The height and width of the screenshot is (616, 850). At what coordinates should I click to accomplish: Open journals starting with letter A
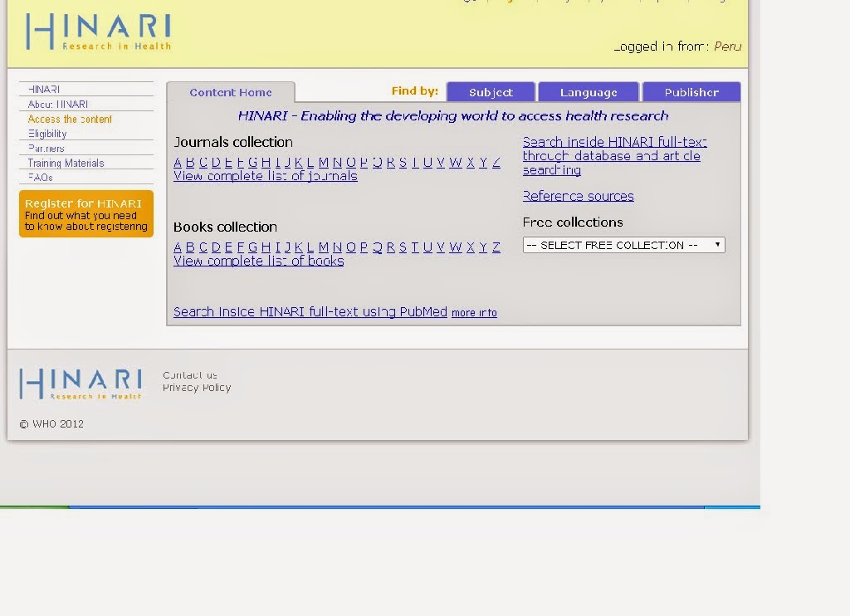click(x=177, y=162)
